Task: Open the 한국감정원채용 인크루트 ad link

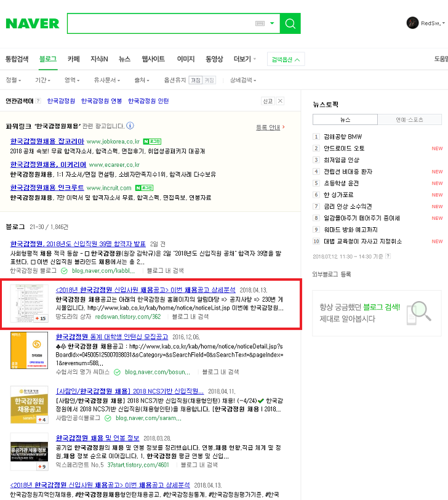Action: pyautogui.click(x=47, y=188)
